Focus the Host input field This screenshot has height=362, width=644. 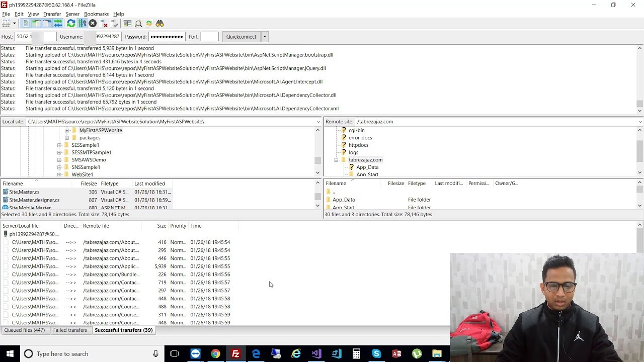pos(35,37)
